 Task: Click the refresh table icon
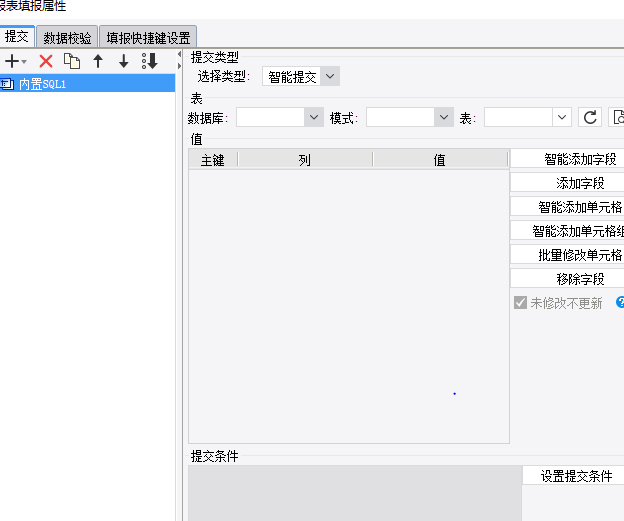pos(590,117)
